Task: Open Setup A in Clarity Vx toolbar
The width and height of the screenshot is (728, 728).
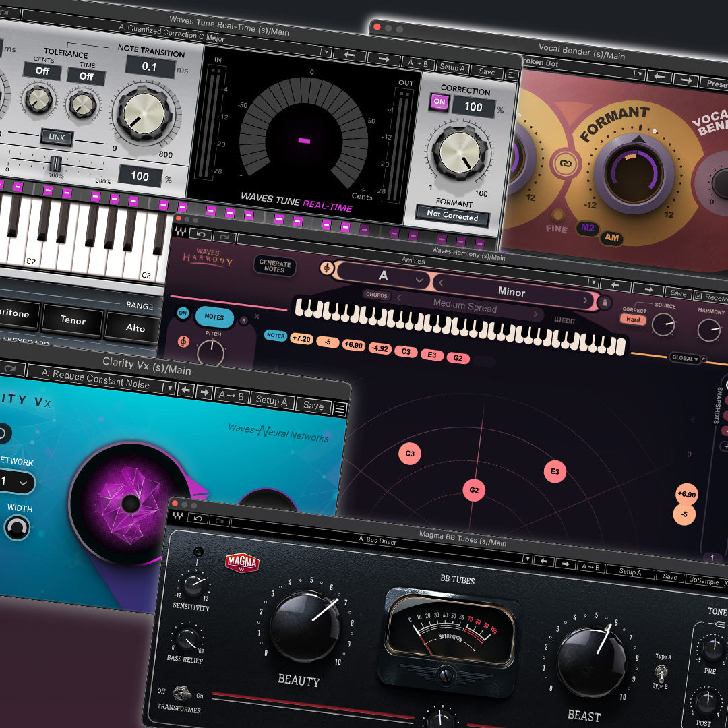Action: [271, 400]
